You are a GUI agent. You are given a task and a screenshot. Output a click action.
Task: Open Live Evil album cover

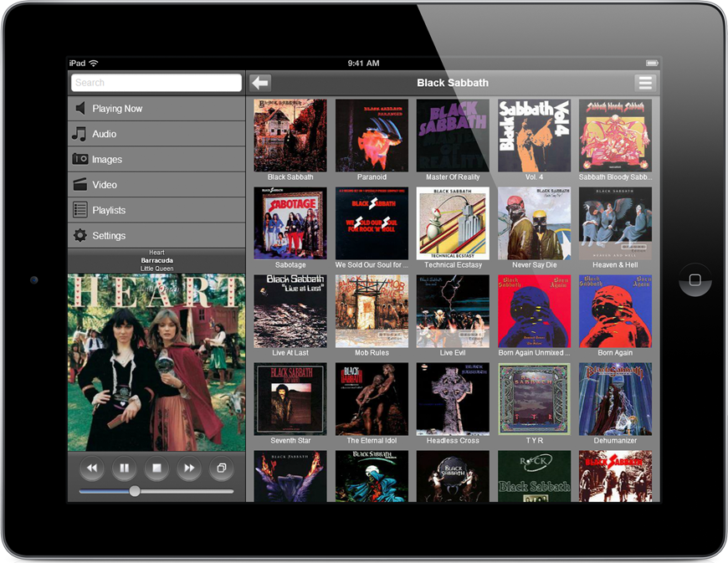click(453, 311)
